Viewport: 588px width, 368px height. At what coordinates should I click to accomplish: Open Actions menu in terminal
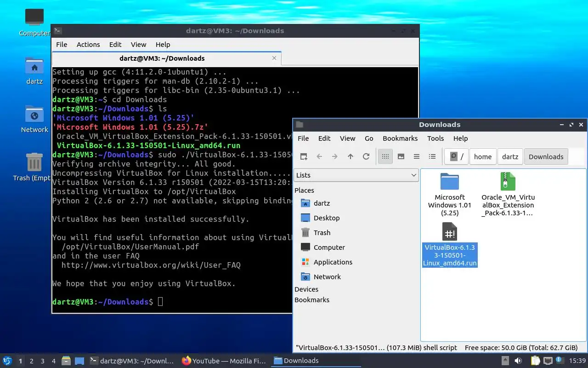point(88,45)
